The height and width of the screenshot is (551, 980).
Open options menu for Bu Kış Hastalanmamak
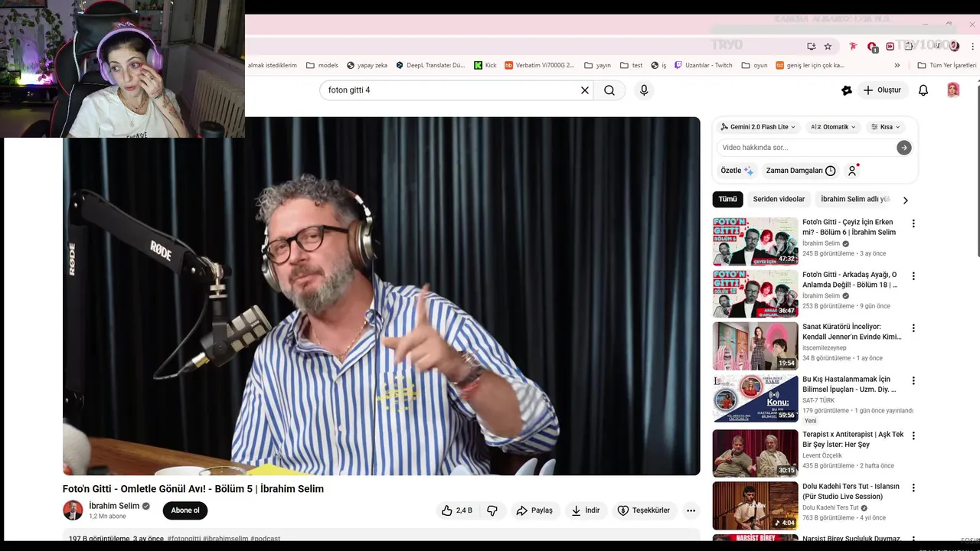tap(913, 380)
